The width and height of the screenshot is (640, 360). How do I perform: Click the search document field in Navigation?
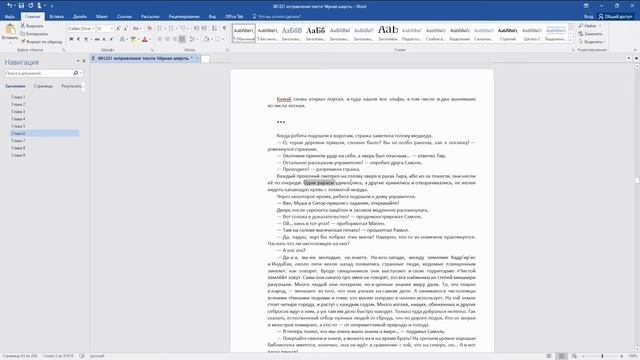click(39, 73)
